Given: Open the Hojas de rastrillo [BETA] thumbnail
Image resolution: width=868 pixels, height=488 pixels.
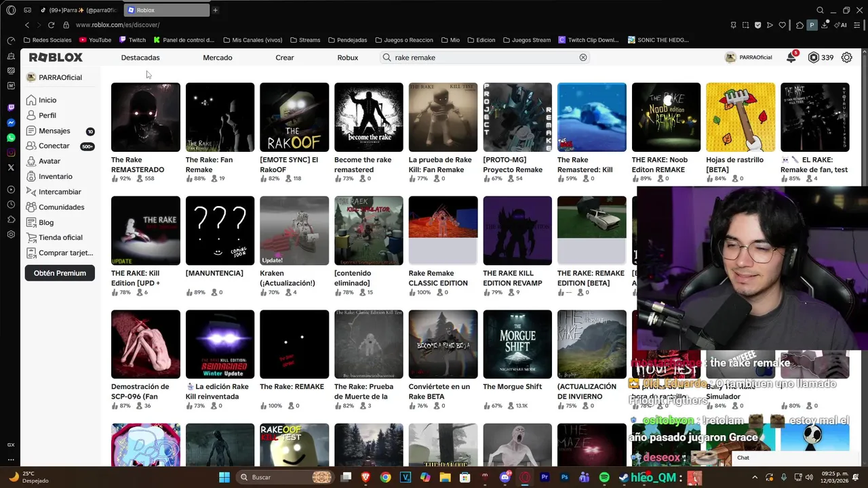Looking at the screenshot, I should [x=741, y=117].
